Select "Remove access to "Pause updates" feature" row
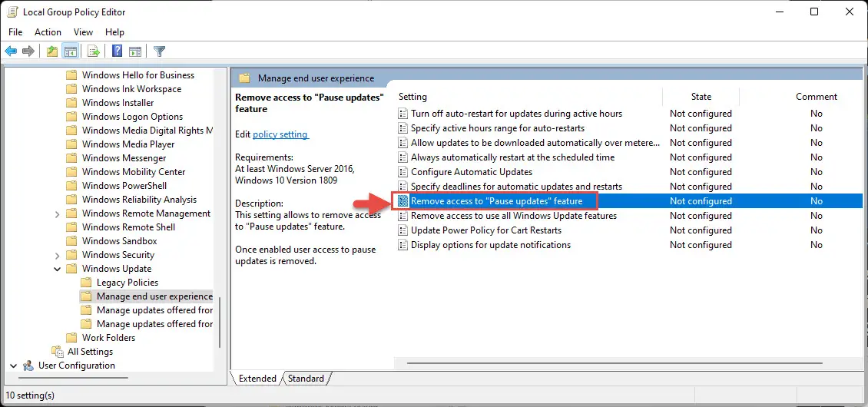868x407 pixels. tap(628, 201)
